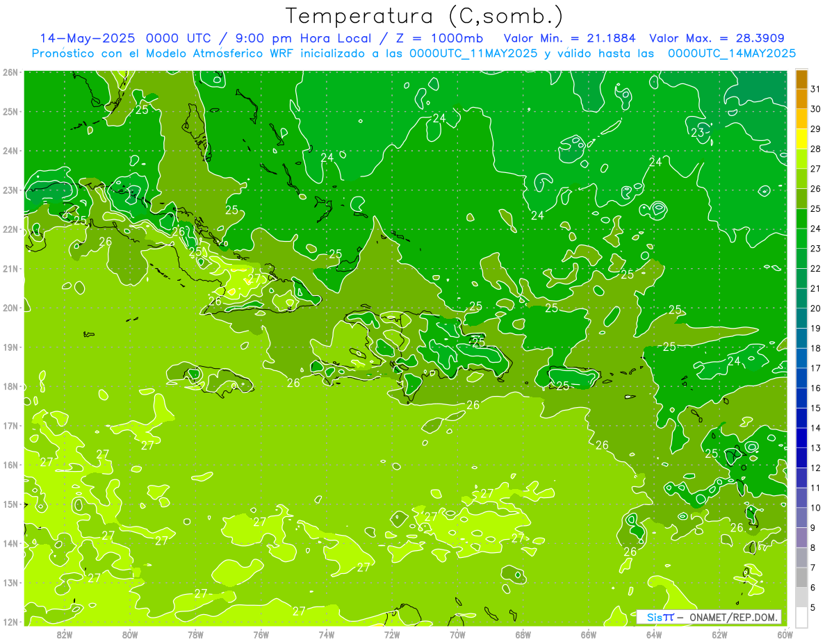Click legend scale value "13"

(x=816, y=448)
